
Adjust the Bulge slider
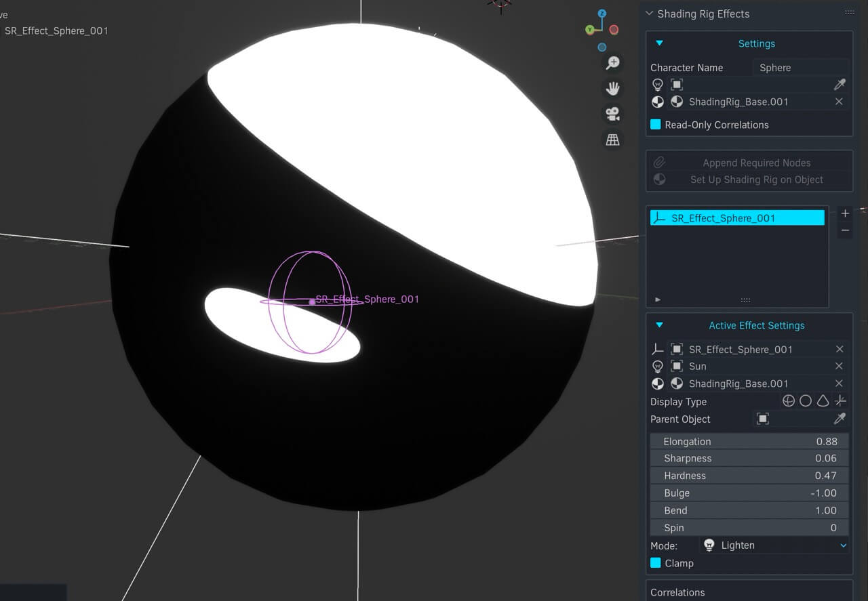(749, 493)
